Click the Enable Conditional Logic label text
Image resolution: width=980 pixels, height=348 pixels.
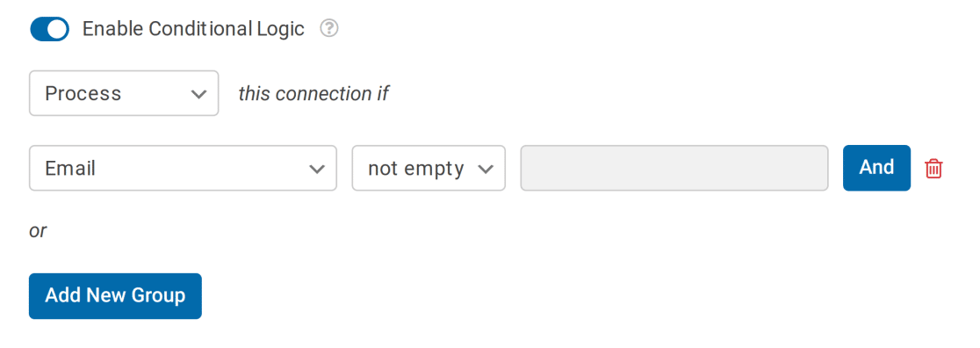point(193,29)
